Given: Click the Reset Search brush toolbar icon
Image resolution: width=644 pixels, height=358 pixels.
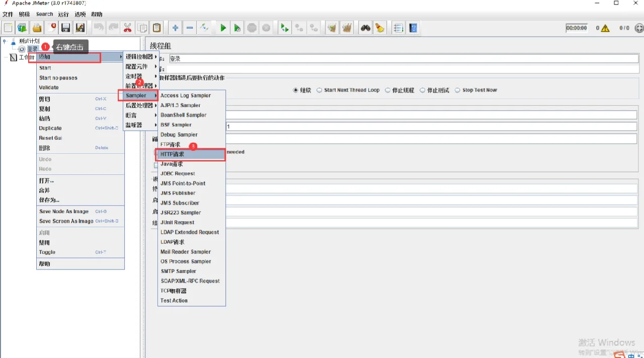Looking at the screenshot, I should [x=380, y=28].
